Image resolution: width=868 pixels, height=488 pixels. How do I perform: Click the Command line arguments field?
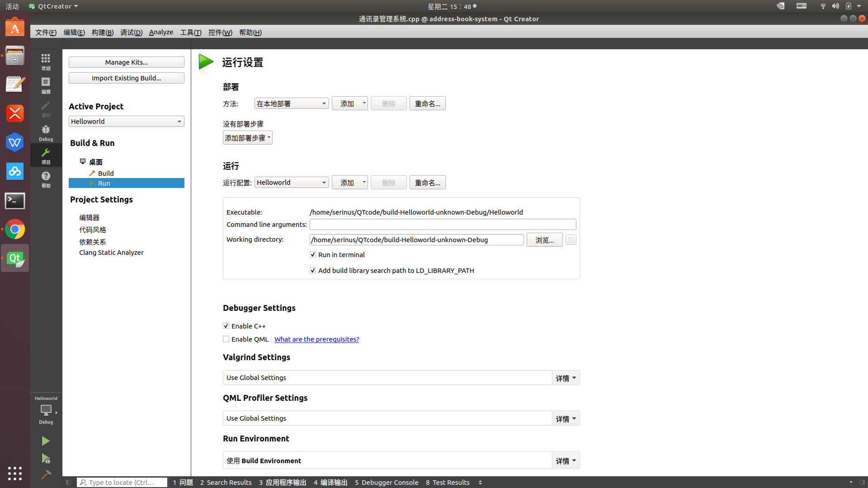pos(443,225)
